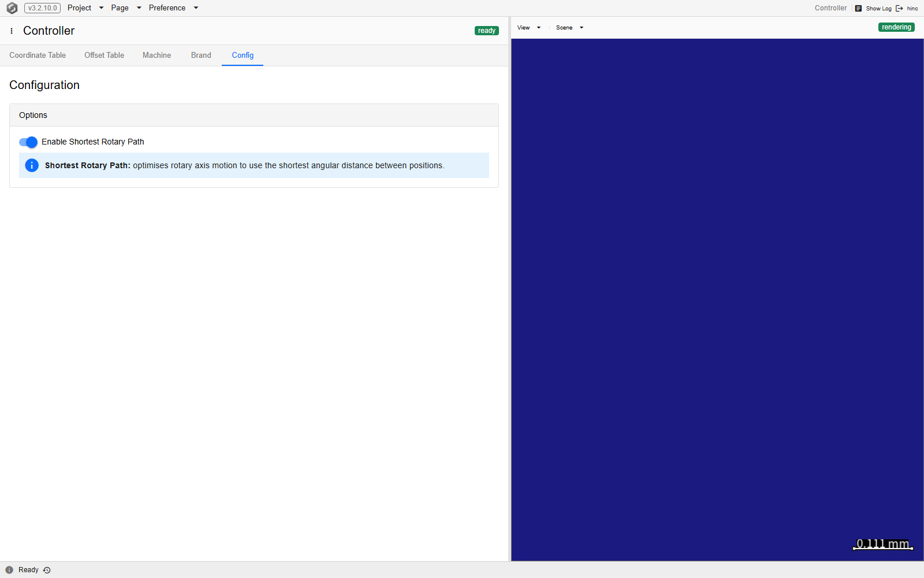Switch to the Offset Table tab

(104, 55)
